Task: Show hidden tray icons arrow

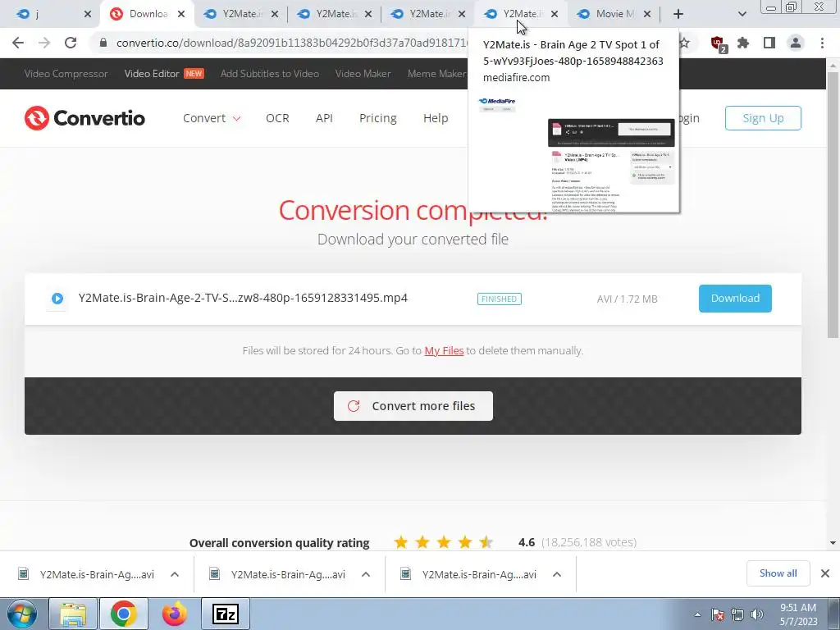Action: tap(697, 614)
